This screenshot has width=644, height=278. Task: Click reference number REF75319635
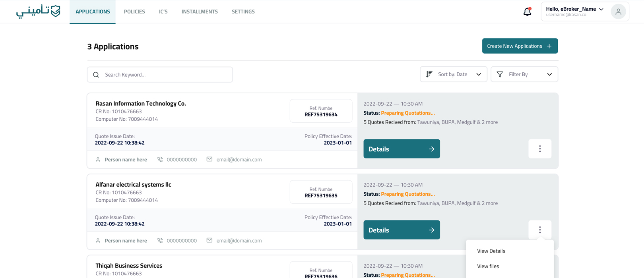tap(321, 195)
